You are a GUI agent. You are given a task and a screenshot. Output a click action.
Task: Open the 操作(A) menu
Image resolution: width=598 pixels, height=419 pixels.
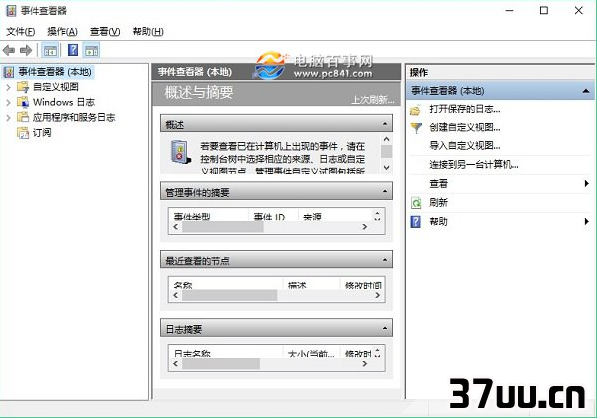[62, 32]
